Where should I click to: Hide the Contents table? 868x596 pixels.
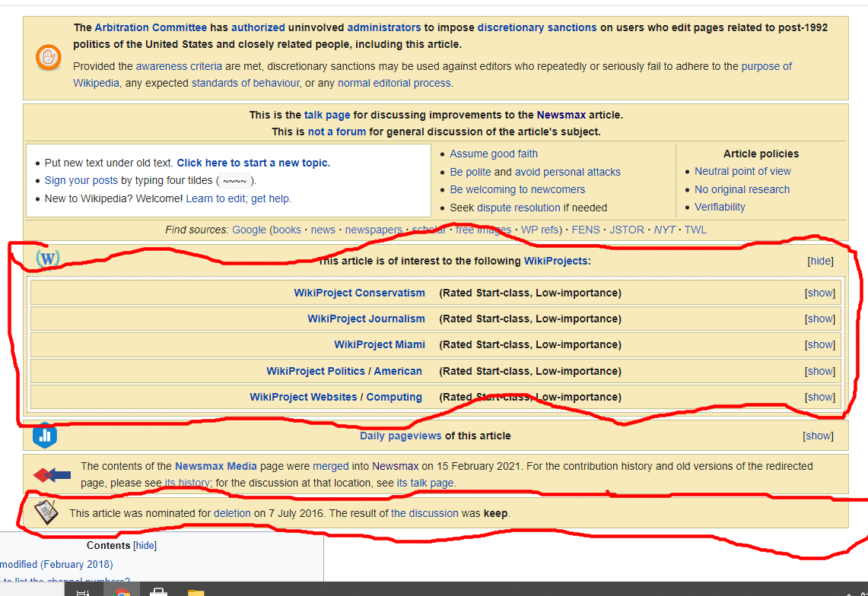(x=145, y=546)
